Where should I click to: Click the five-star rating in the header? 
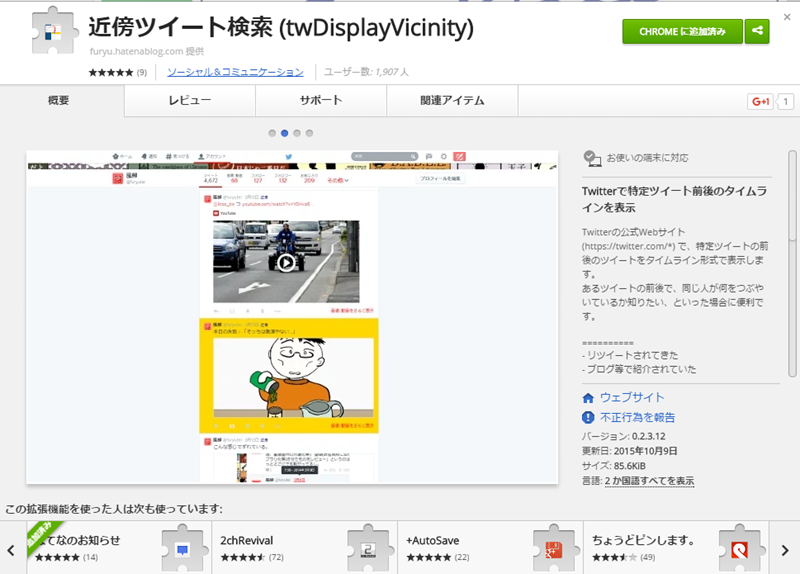click(x=111, y=72)
